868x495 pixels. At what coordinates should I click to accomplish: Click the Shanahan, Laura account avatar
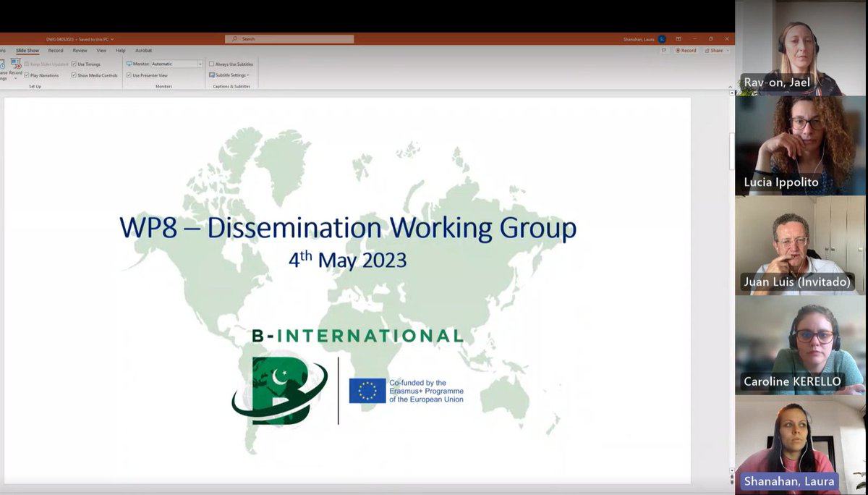tap(661, 39)
